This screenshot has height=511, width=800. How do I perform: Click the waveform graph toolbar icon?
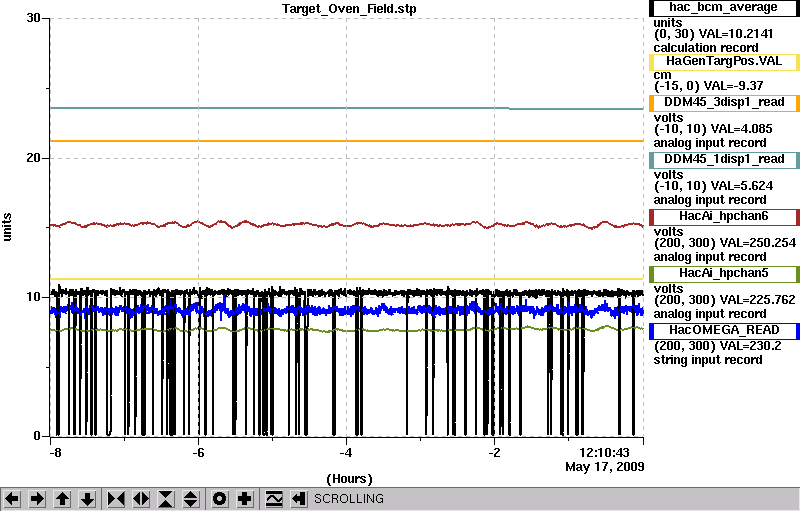tap(274, 498)
